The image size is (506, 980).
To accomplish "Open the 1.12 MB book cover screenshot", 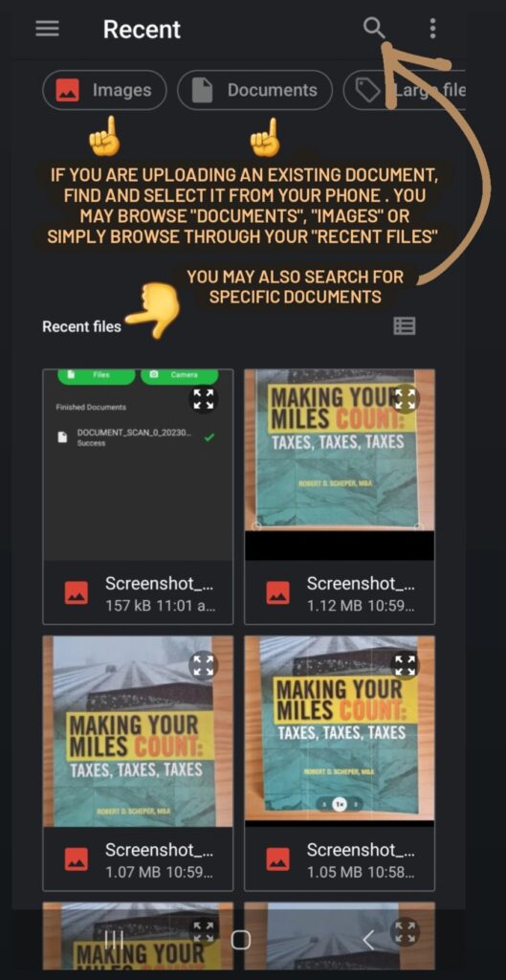I will 340,497.
